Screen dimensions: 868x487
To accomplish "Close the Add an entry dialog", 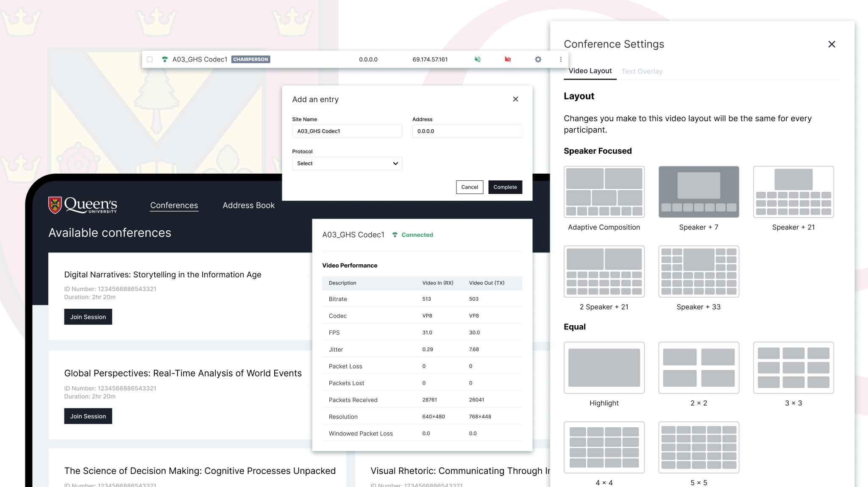I will click(x=515, y=99).
